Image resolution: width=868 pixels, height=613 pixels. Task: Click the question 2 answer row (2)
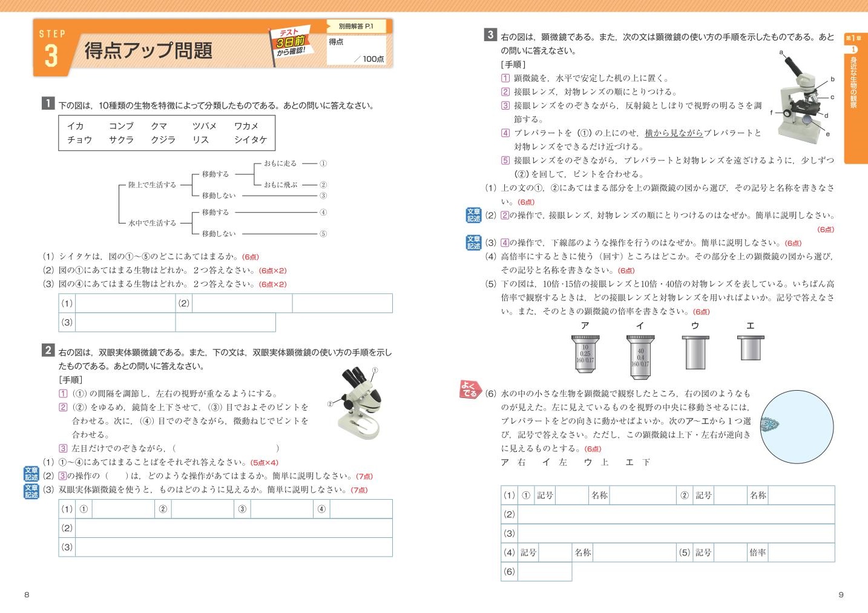pos(234,528)
